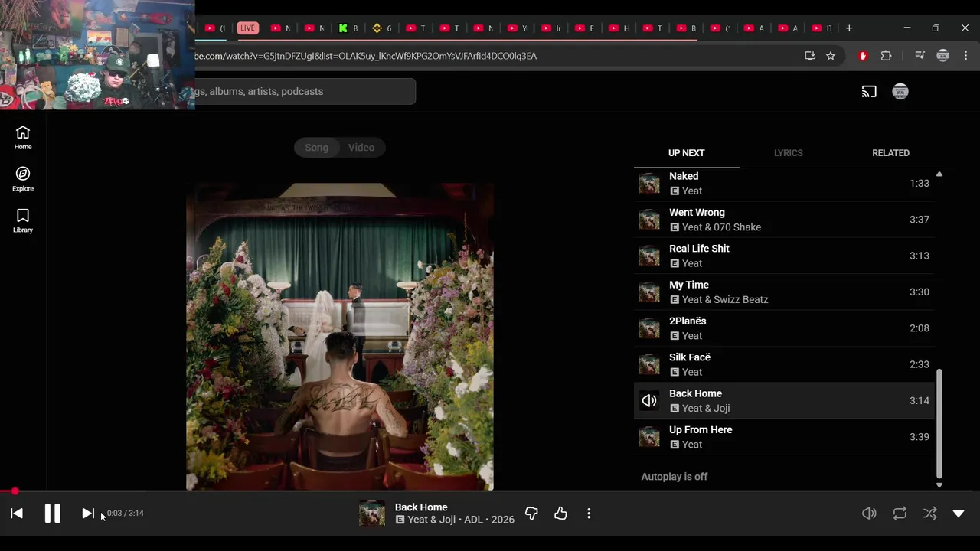Viewport: 980px width, 551px height.
Task: Click the Went Wrong track thumbnail
Action: tap(649, 220)
